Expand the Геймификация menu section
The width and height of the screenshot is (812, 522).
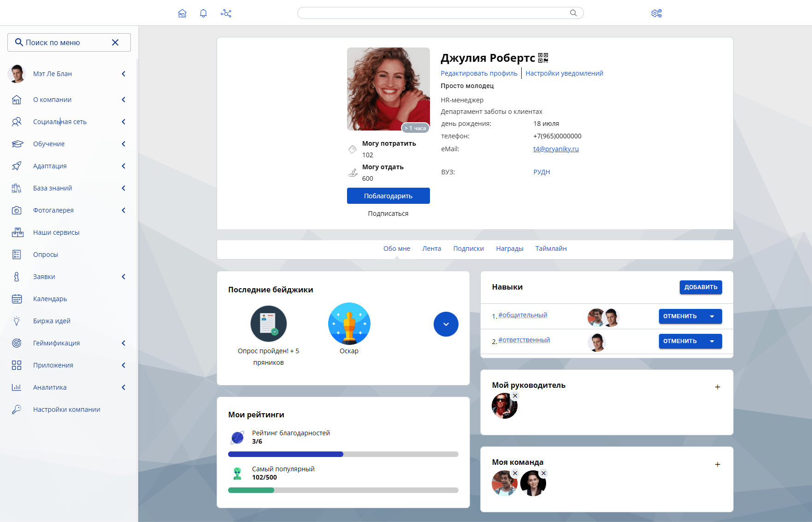pyautogui.click(x=124, y=343)
